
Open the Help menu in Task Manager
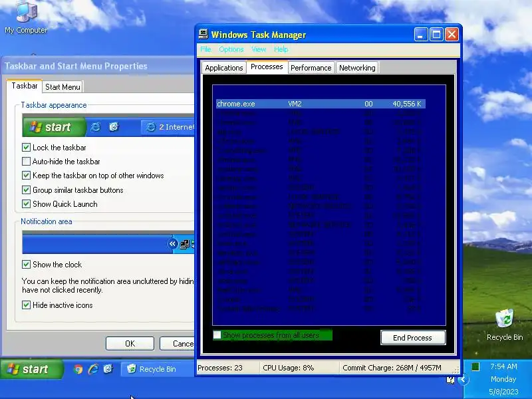tap(281, 49)
